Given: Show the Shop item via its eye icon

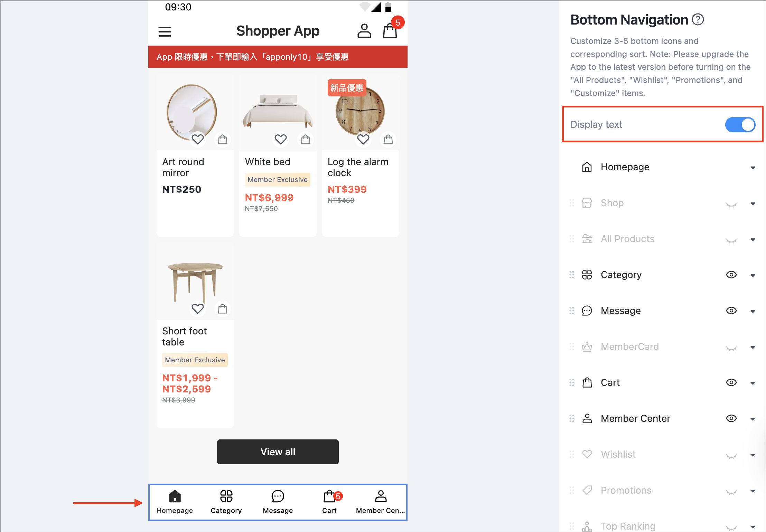Looking at the screenshot, I should point(731,205).
